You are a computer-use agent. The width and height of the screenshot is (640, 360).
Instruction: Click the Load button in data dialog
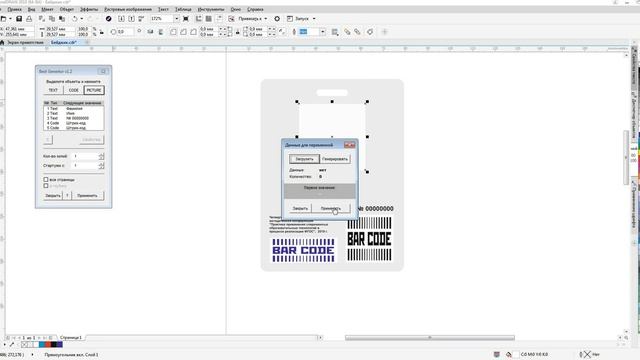coord(304,159)
